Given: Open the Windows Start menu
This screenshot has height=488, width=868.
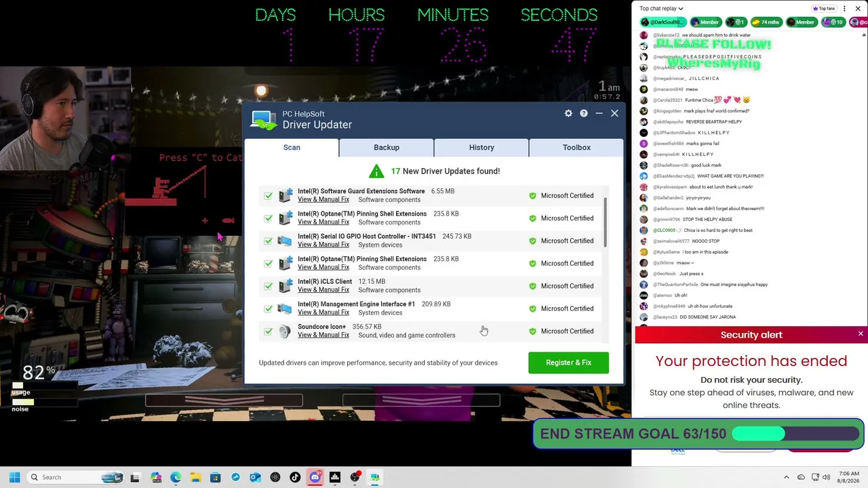Looking at the screenshot, I should (x=14, y=477).
